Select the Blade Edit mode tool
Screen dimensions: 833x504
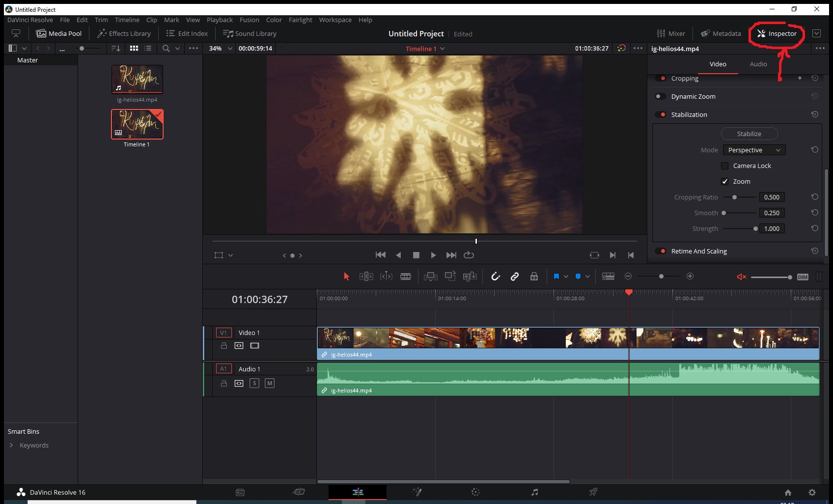(406, 276)
